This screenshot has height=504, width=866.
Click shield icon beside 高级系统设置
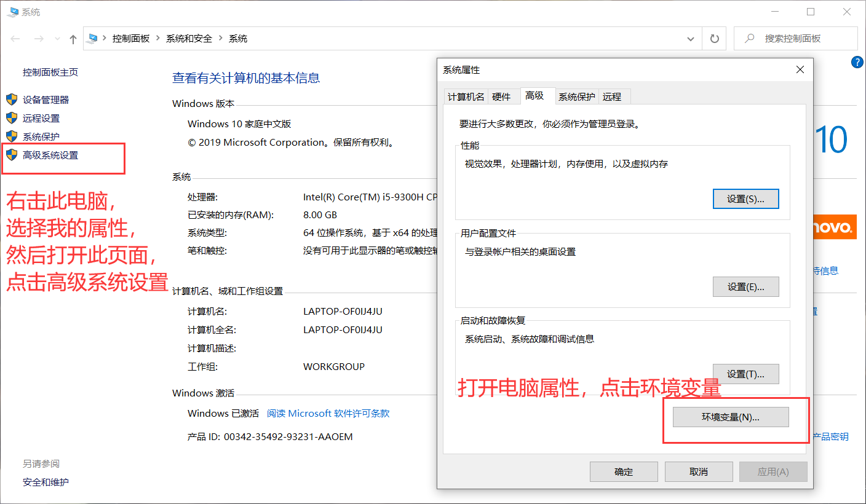point(12,154)
